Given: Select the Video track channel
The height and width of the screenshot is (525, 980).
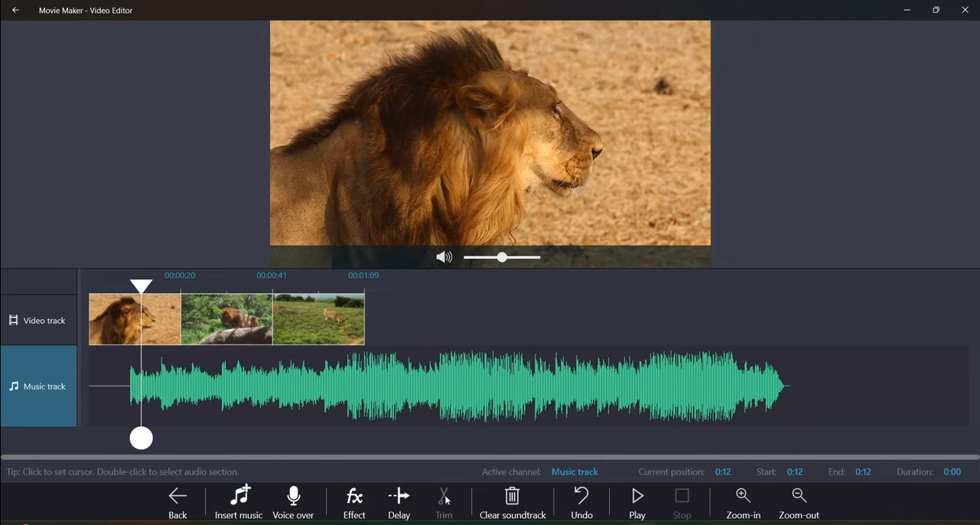Looking at the screenshot, I should click(38, 320).
